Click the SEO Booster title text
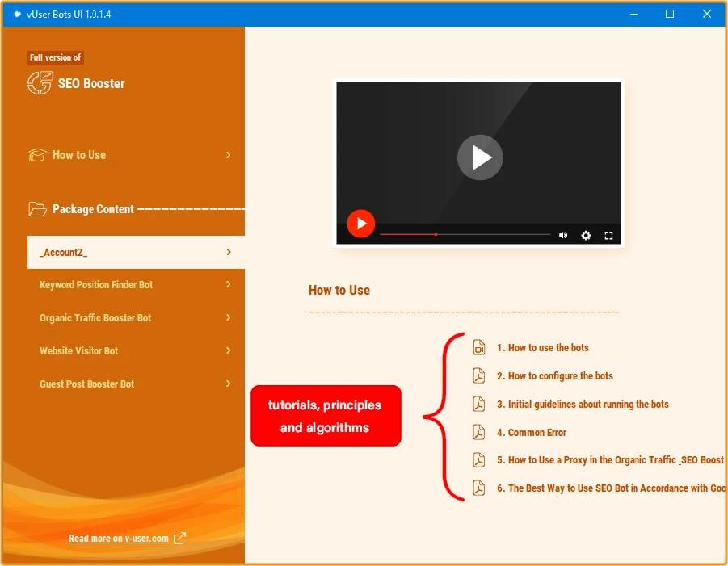728x566 pixels. (91, 83)
